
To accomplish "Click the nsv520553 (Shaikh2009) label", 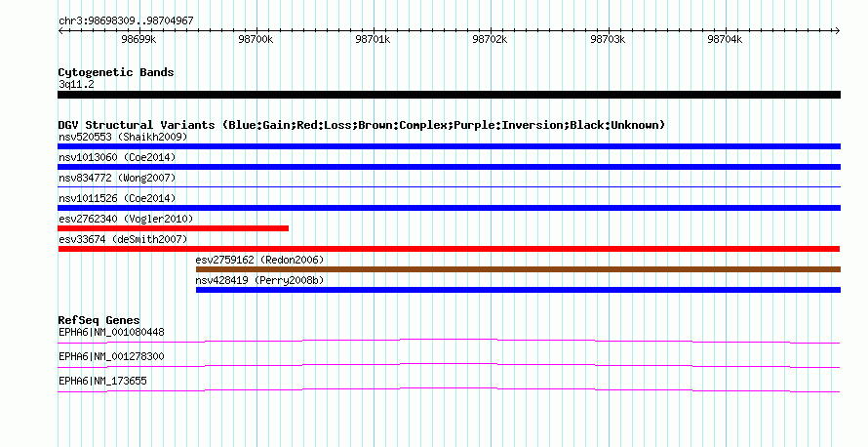I will [123, 137].
